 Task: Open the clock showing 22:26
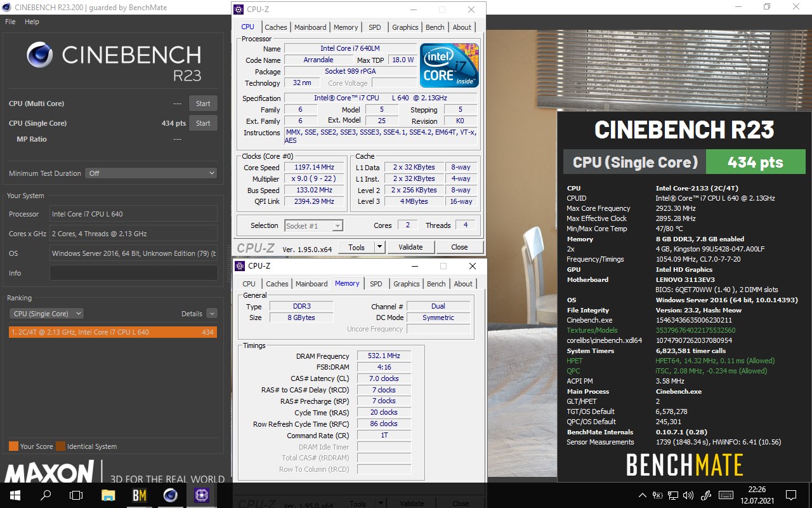click(757, 495)
